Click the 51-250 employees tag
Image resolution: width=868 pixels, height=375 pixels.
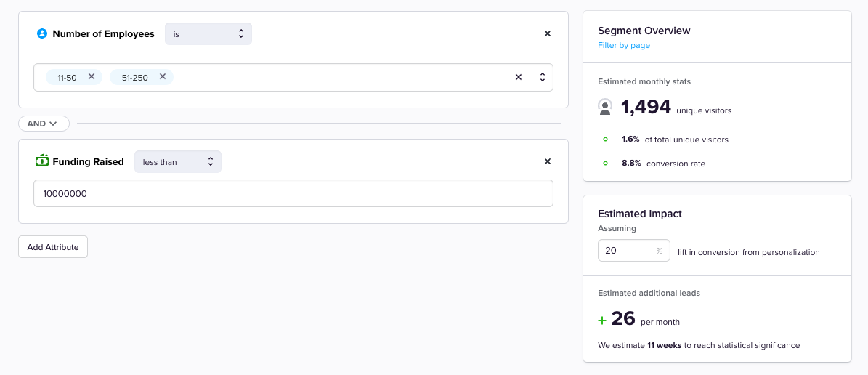[x=134, y=78]
